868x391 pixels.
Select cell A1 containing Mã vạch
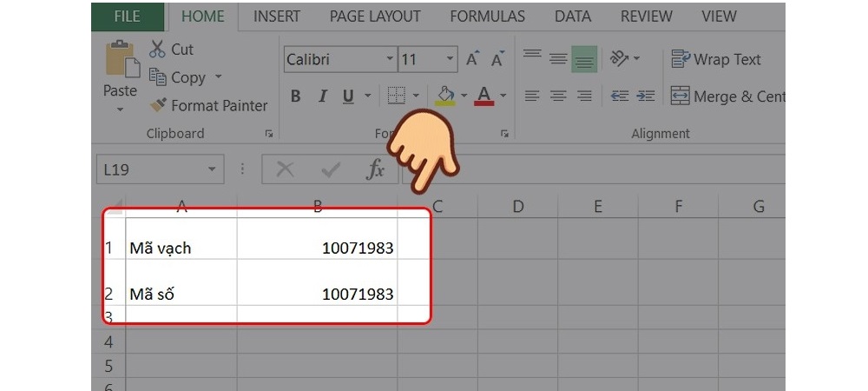pyautogui.click(x=181, y=248)
